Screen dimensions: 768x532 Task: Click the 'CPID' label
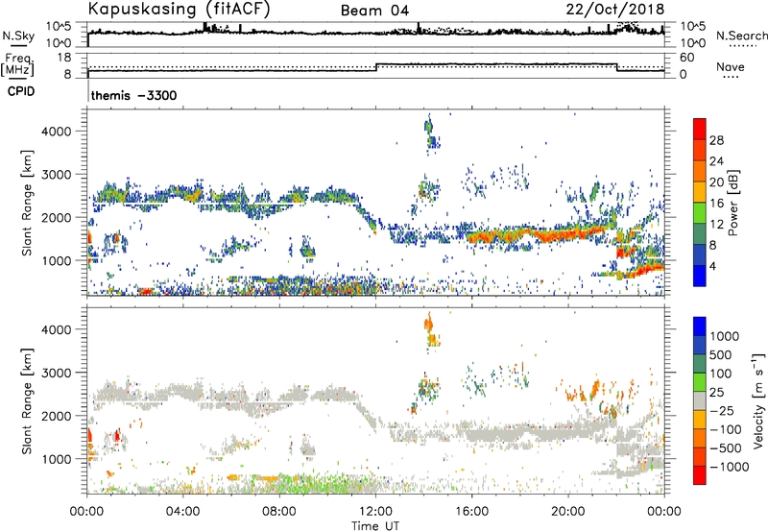(21, 91)
